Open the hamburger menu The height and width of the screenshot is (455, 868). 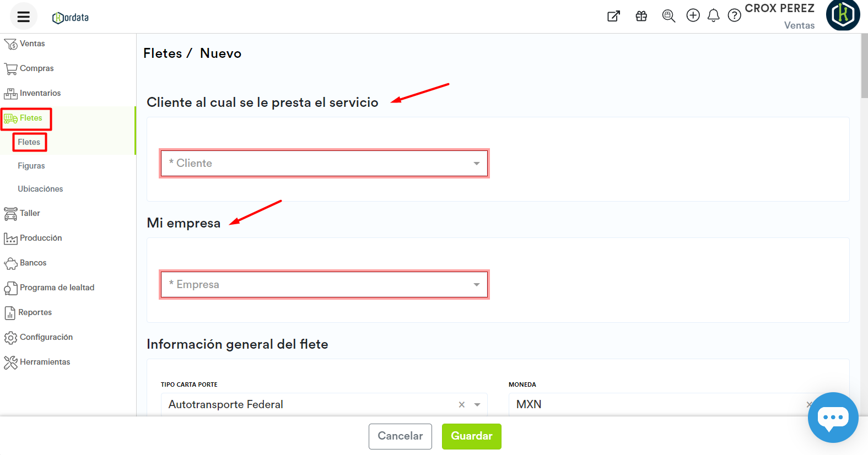point(23,17)
